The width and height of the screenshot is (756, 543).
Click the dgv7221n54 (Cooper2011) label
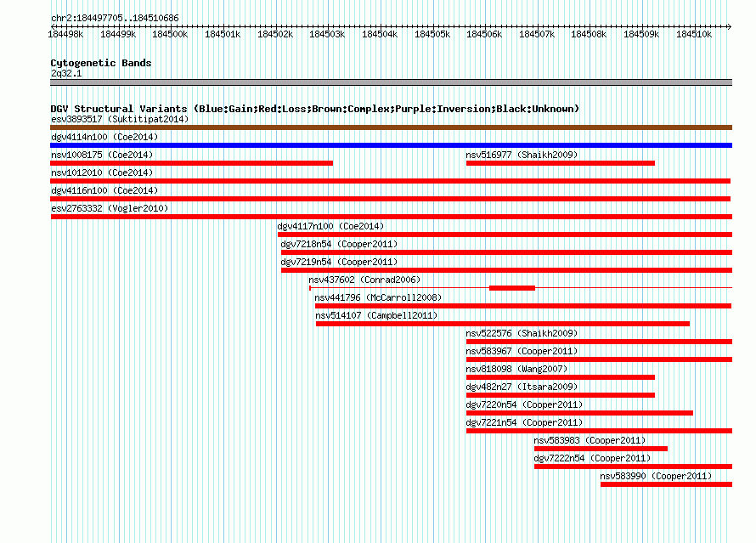pyautogui.click(x=524, y=422)
